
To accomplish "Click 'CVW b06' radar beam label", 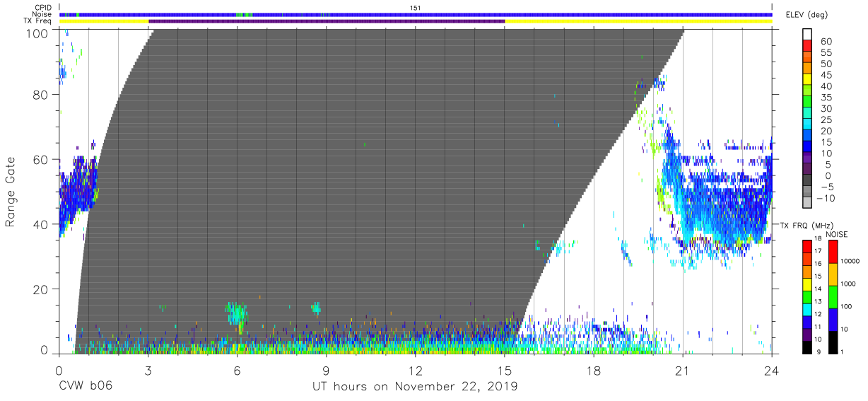I will tap(86, 387).
